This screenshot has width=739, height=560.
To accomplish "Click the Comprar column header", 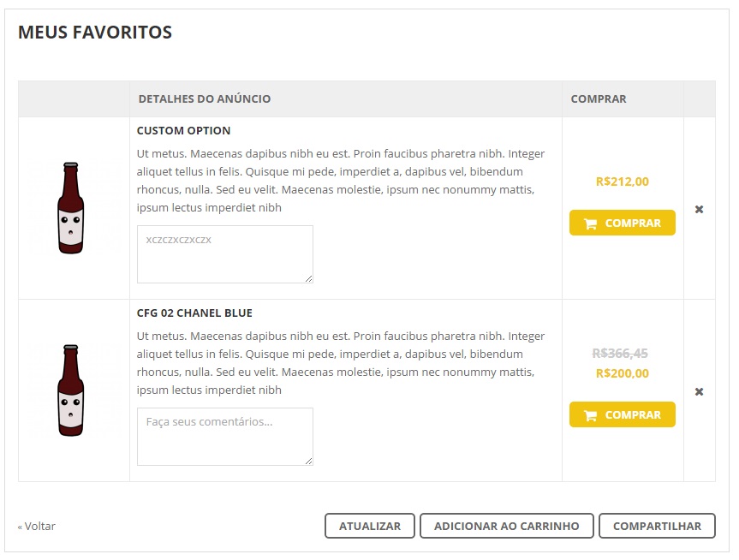I will [x=599, y=99].
